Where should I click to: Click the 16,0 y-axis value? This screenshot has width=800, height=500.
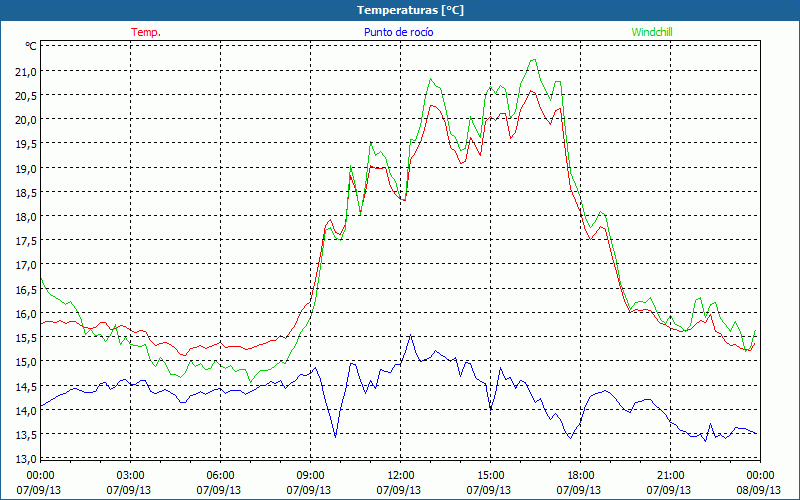tap(26, 314)
